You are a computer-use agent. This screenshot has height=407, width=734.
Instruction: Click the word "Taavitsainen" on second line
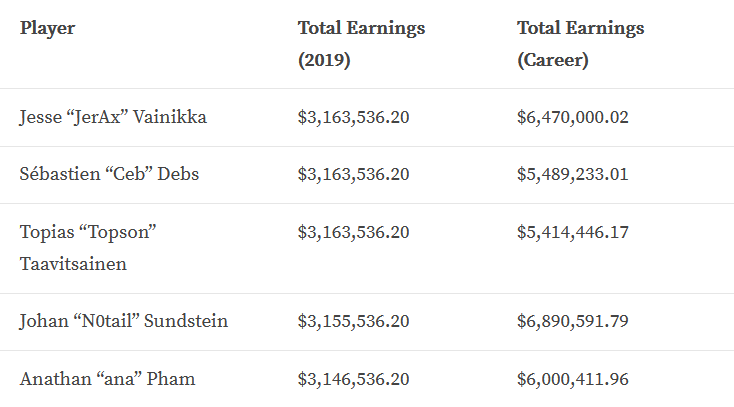point(72,263)
